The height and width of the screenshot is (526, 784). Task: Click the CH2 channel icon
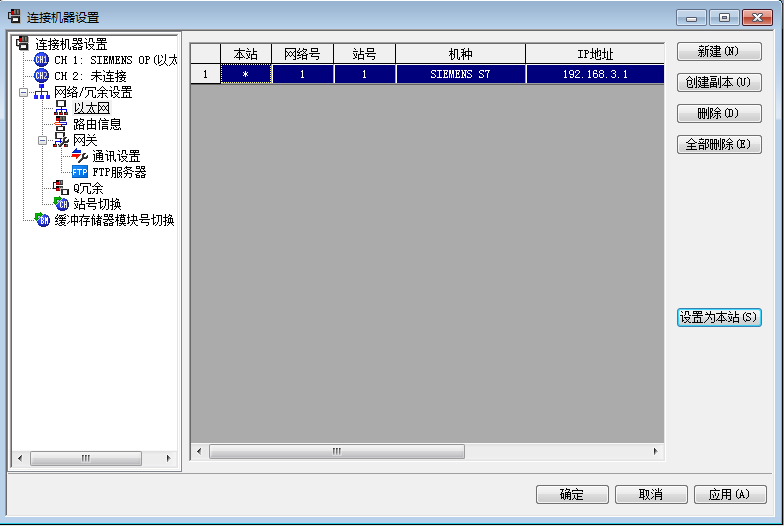tap(41, 76)
